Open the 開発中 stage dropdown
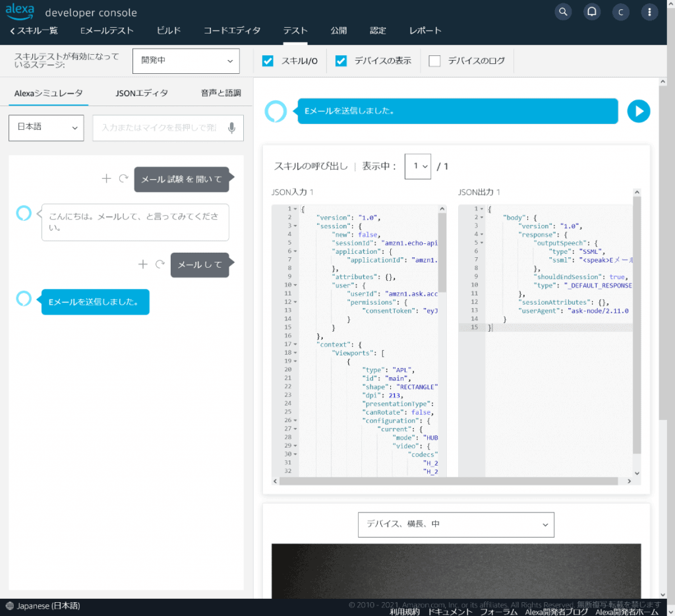The height and width of the screenshot is (616, 675). tap(186, 61)
